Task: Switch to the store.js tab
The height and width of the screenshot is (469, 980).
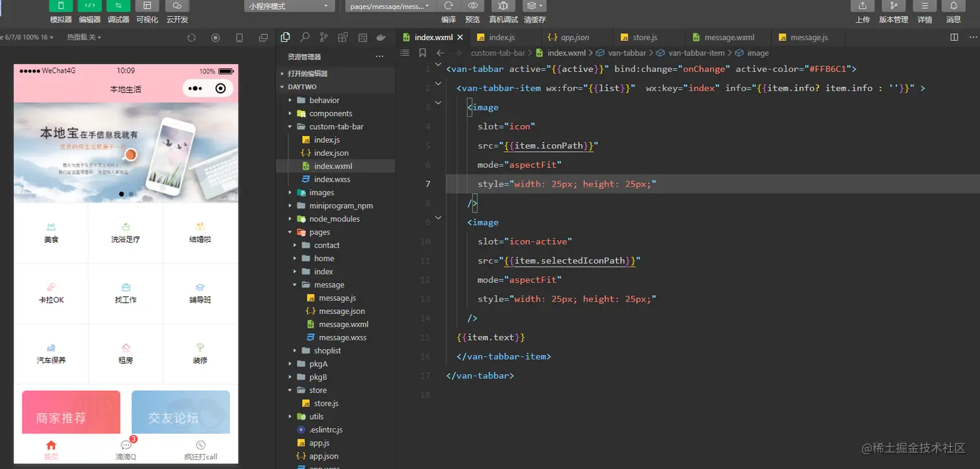Action: click(645, 38)
